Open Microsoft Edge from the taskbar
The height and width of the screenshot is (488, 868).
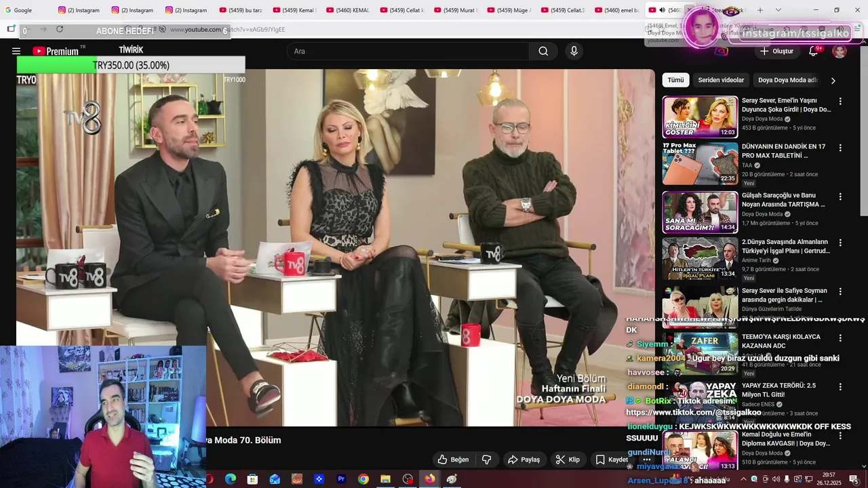coord(231,479)
